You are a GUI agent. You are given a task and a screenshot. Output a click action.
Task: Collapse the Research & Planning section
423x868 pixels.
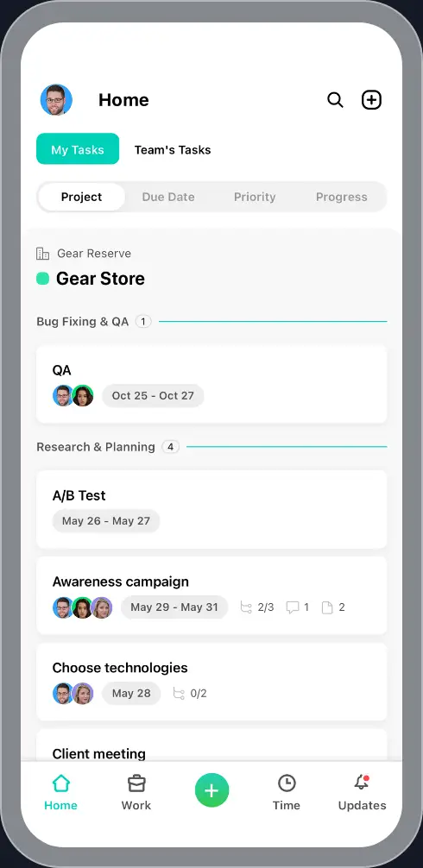tap(96, 447)
